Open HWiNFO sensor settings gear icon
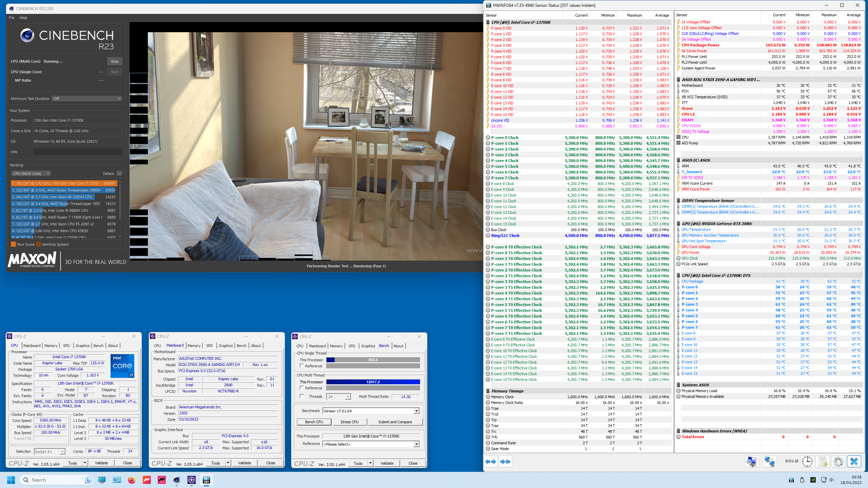This screenshot has height=488, width=868. [838, 462]
